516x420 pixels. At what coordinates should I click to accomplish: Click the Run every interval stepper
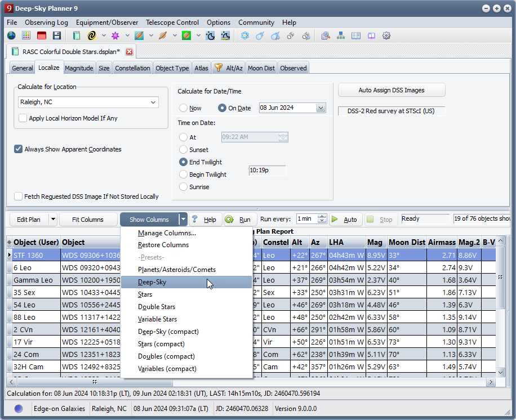[x=322, y=219]
